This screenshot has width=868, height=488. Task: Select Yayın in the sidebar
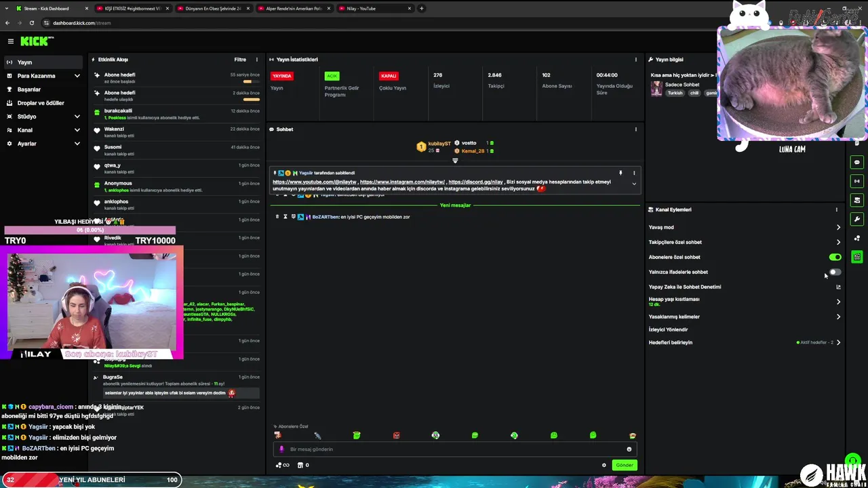point(44,62)
